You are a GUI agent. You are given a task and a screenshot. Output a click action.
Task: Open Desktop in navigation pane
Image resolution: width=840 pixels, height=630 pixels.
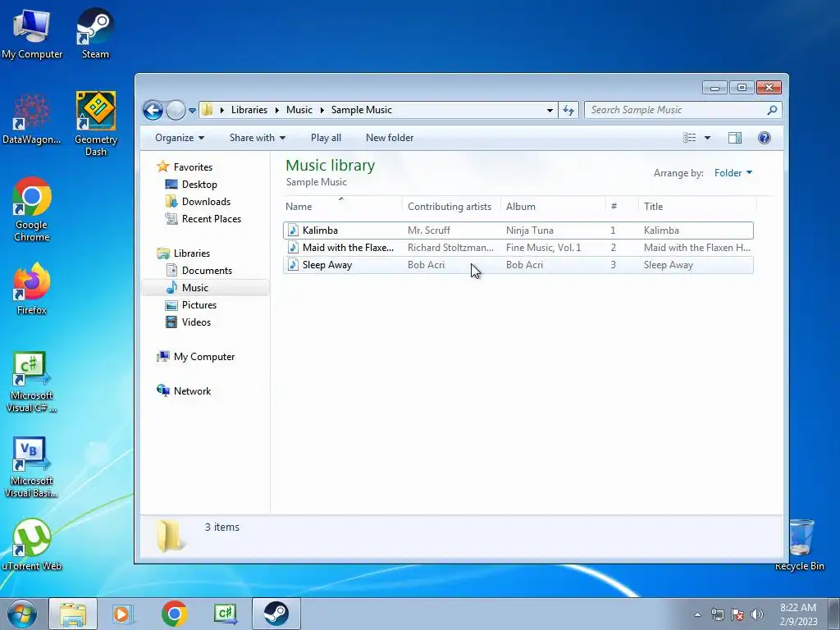[x=199, y=185]
